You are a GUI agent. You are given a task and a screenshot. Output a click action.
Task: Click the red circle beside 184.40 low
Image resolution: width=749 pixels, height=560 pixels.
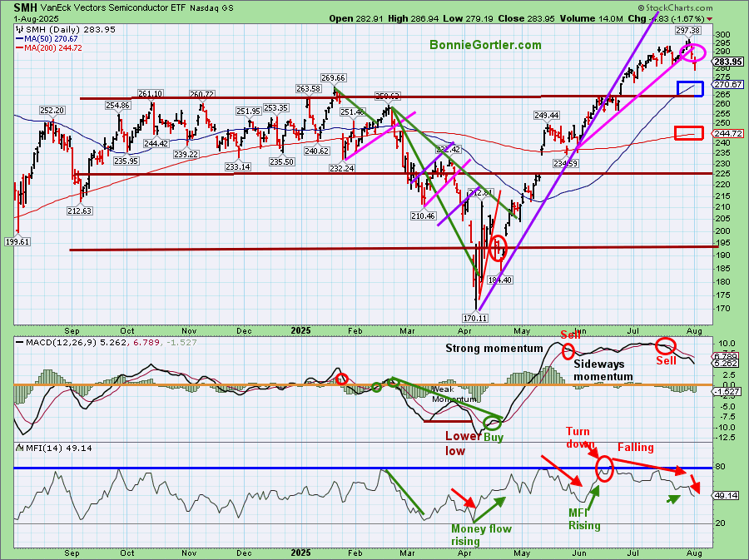(x=498, y=248)
